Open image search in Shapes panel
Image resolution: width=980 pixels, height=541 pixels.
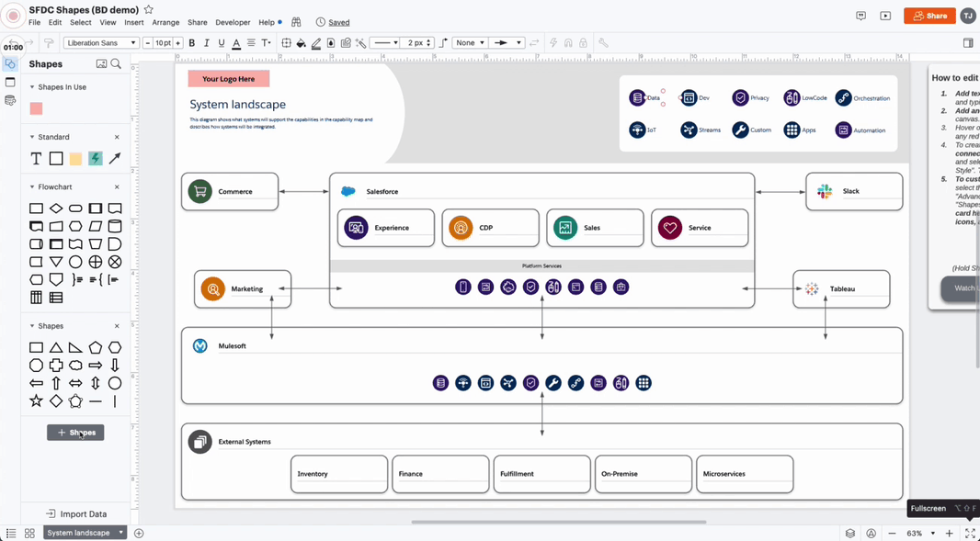(101, 63)
